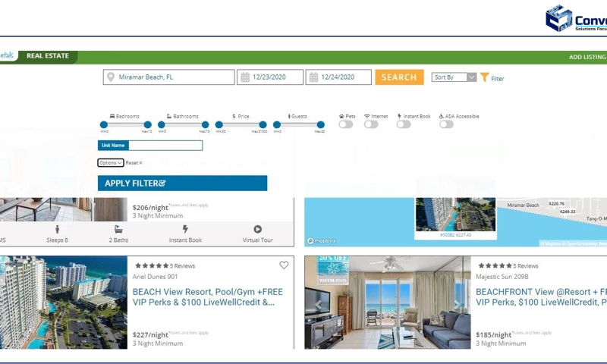607x364 pixels.
Task: Click the Price maximum slider handle
Action: 263,124
